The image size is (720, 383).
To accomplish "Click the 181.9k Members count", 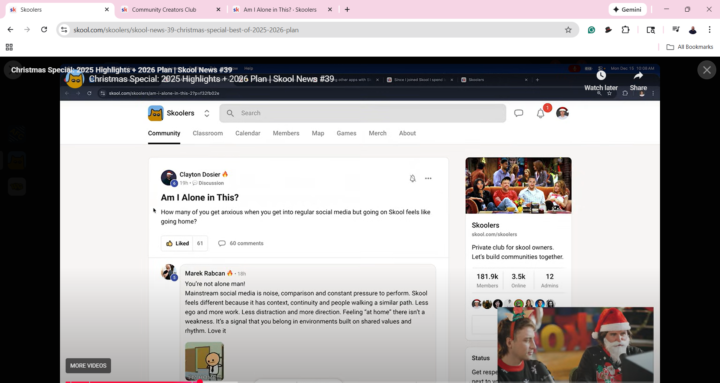I will click(487, 280).
